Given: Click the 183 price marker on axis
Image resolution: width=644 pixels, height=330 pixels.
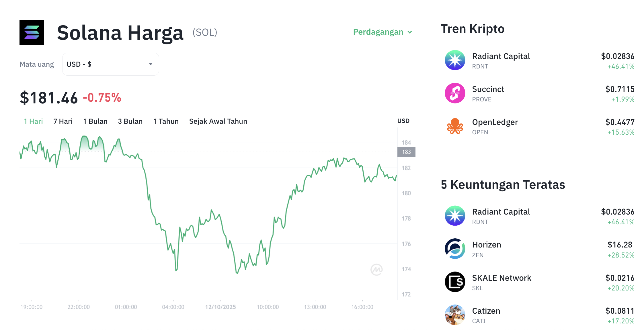Looking at the screenshot, I should click(406, 152).
